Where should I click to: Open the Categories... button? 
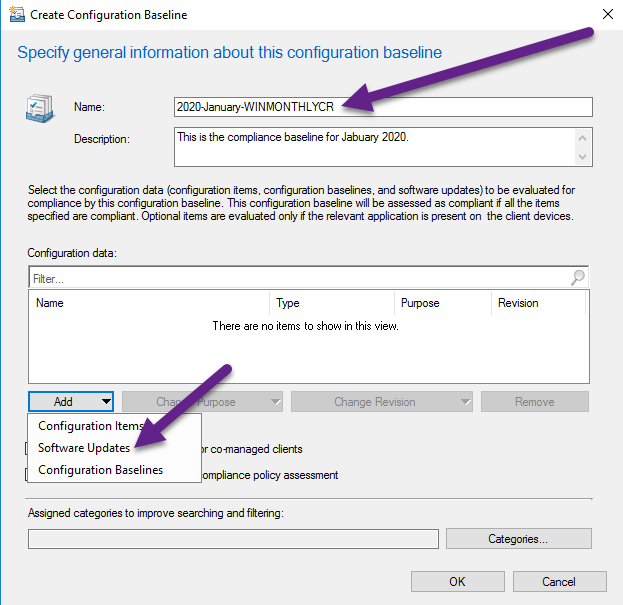pos(519,539)
